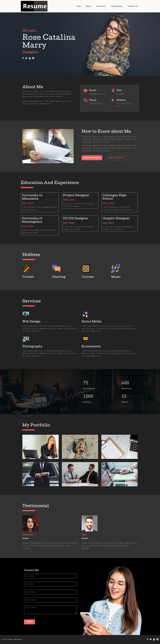
Task: Open the YouTube icon under the Designer title
Action: [x=30, y=58]
